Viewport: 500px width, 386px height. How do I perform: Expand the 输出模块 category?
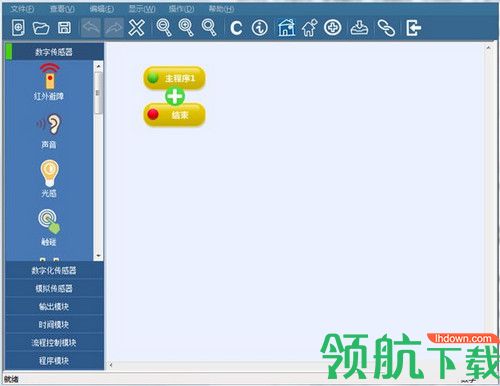point(54,306)
